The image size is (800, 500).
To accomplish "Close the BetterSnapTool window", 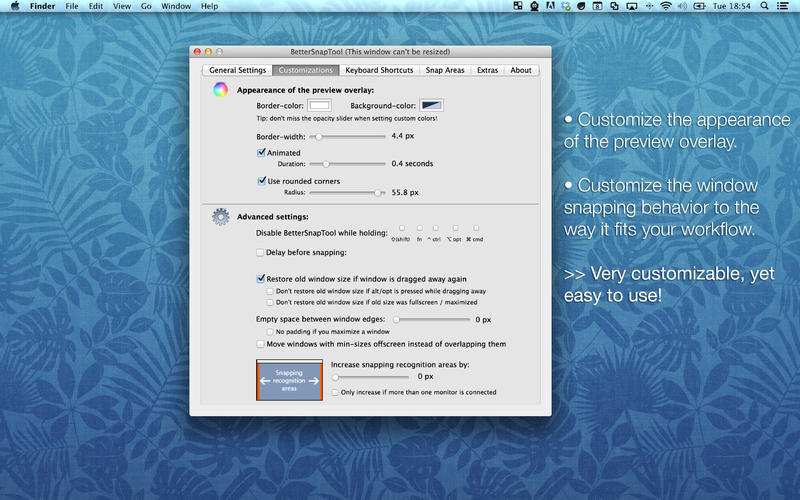I will (197, 52).
